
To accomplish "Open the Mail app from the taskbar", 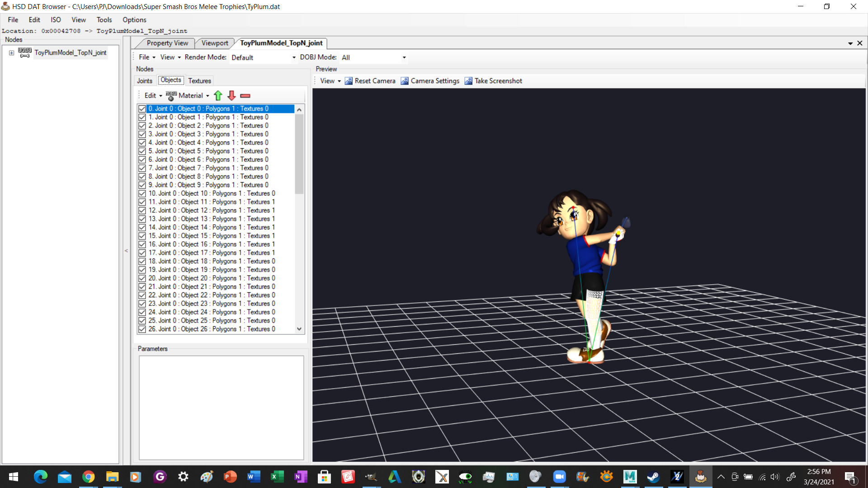I will pyautogui.click(x=65, y=477).
